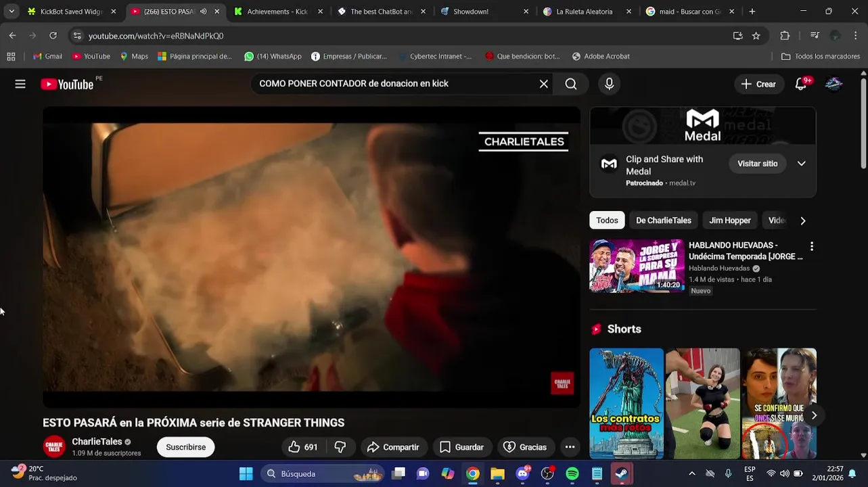
Task: Open Windows Start menu
Action: point(246,473)
